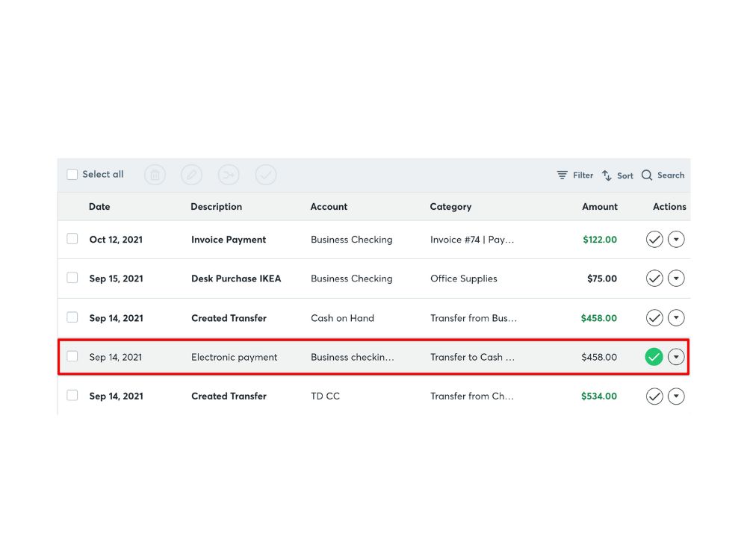The image size is (747, 560).
Task: Expand actions dropdown for Invoice Payment
Action: pos(676,239)
